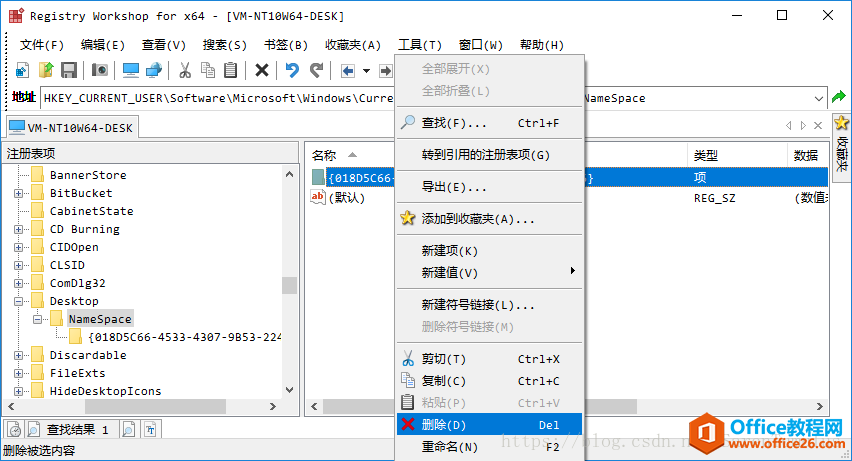Click the black X delete toolbar icon
The height and width of the screenshot is (461, 852).
262,70
